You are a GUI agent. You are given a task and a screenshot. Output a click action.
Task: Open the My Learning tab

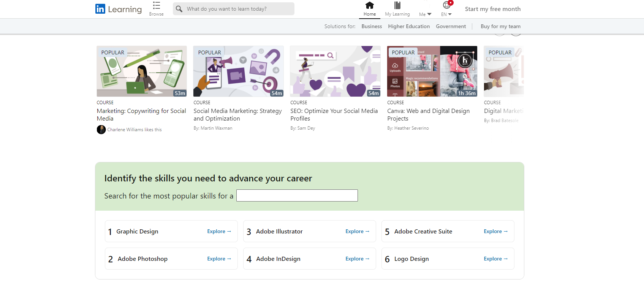397,9
